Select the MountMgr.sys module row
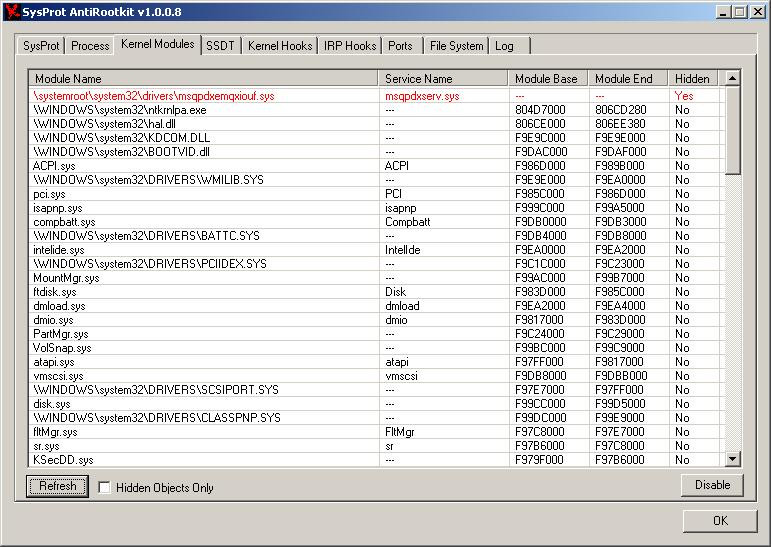 [x=376, y=278]
